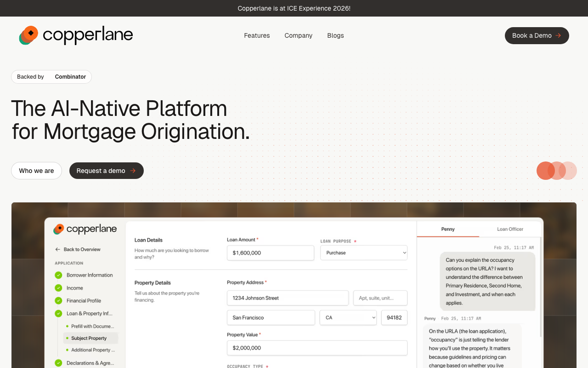588x368 pixels.
Task: Click the ICE Experience 2026 announcement banner
Action: click(294, 8)
